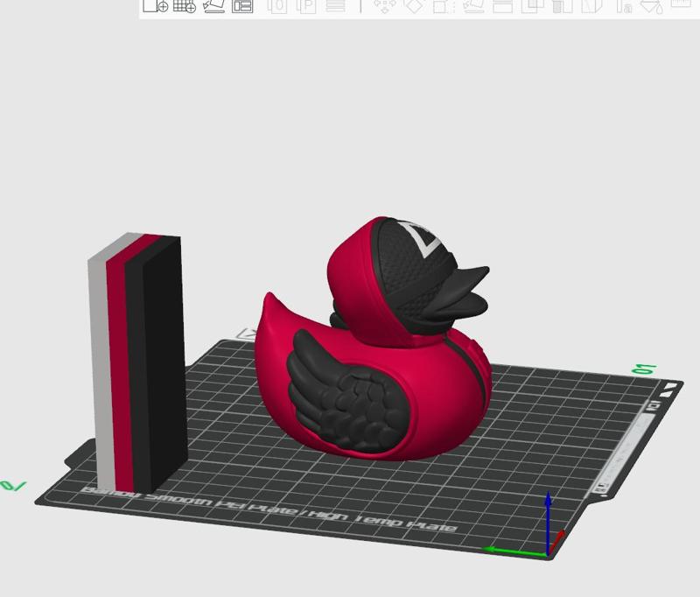
Task: Run the Auto orient tool
Action: [213, 5]
